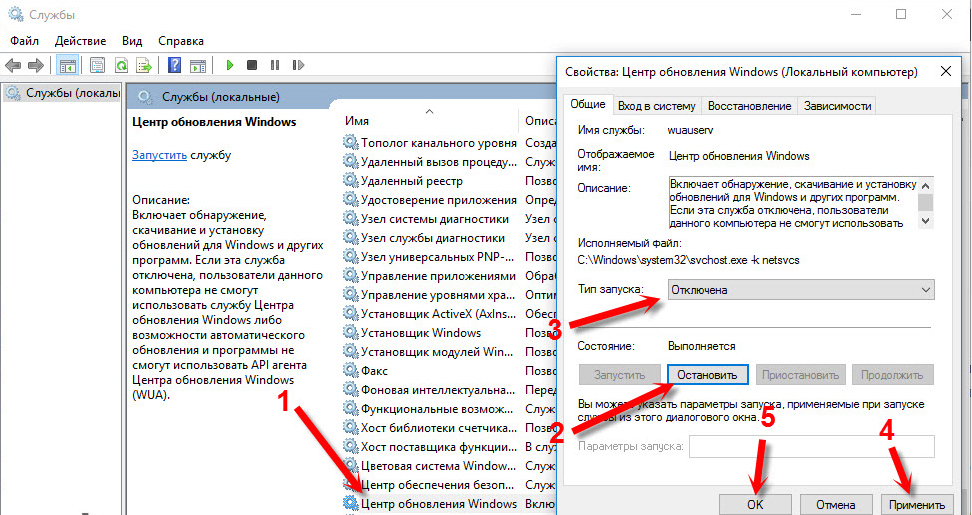Open the Справка menu

(181, 41)
